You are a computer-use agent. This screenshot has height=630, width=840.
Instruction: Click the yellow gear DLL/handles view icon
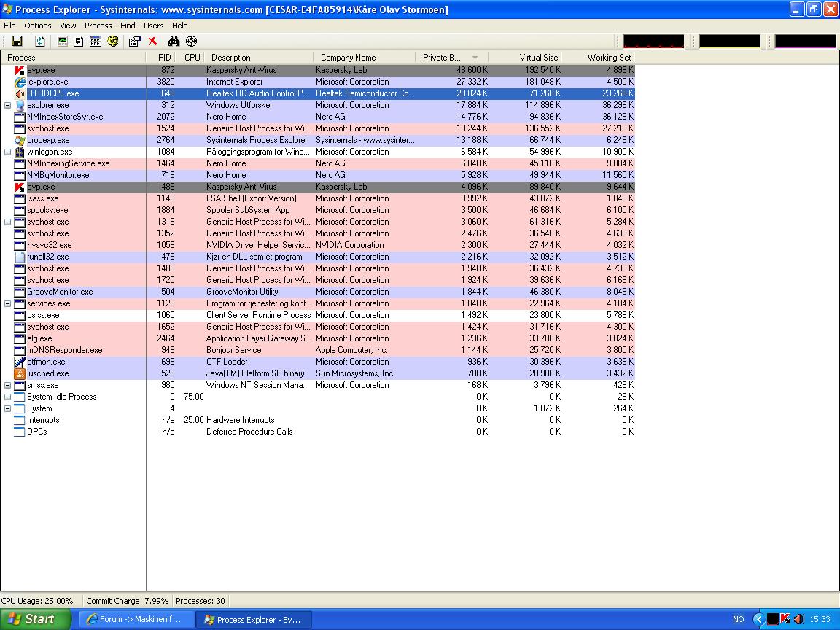point(112,42)
